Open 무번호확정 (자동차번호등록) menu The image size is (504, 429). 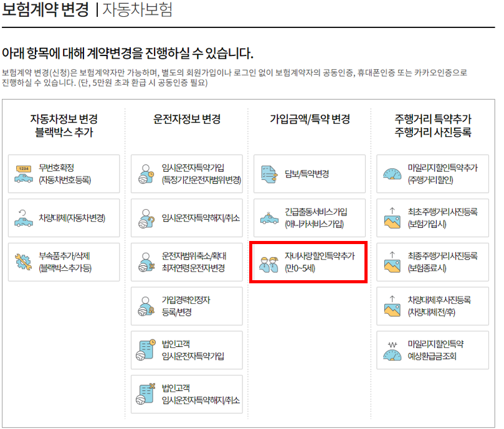pos(64,174)
